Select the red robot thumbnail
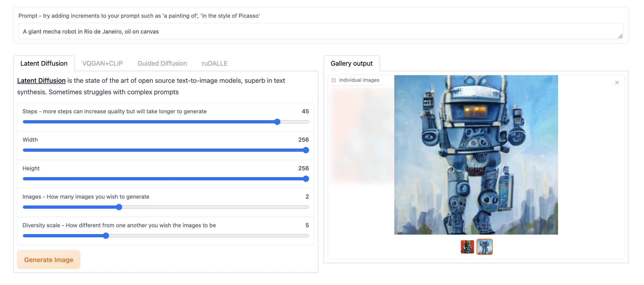Image resolution: width=644 pixels, height=285 pixels. [x=467, y=247]
